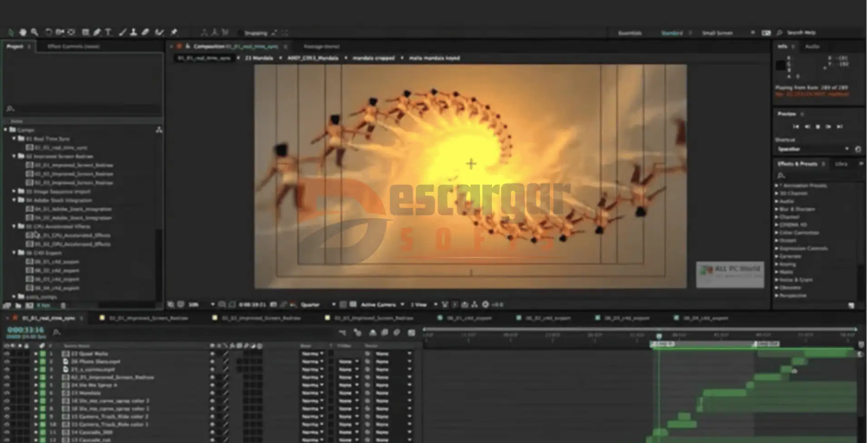The image size is (868, 443).
Task: Select the Puppet Pin tool
Action: point(174,33)
